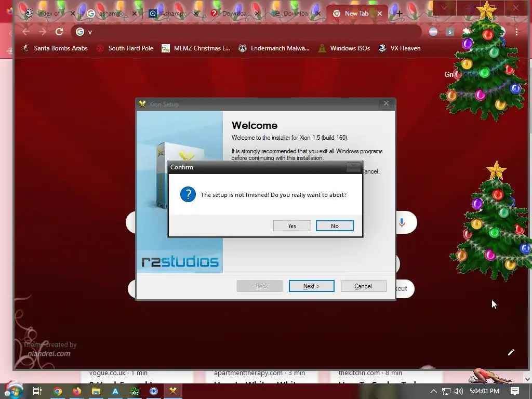Click Yes to abort the setup

click(292, 226)
